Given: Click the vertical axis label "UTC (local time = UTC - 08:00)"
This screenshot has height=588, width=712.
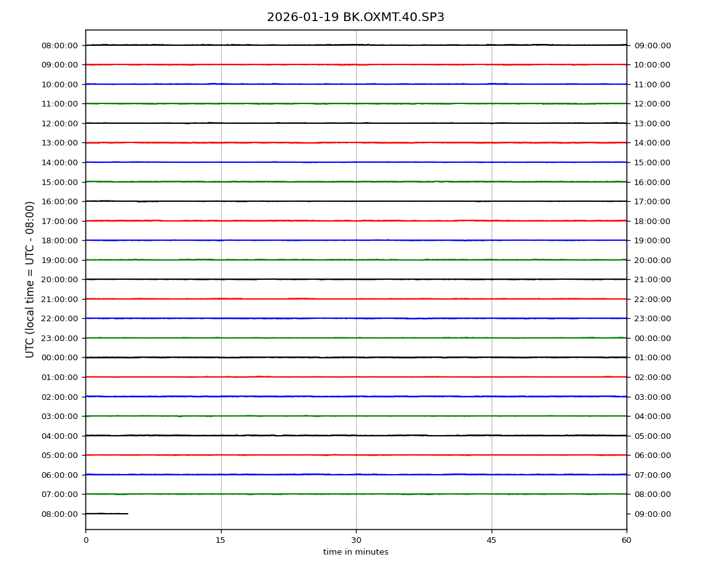Looking at the screenshot, I should pos(30,279).
